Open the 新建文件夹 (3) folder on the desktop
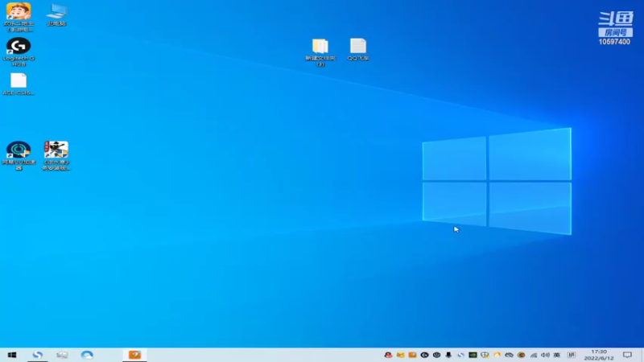The image size is (644, 362). (x=320, y=52)
